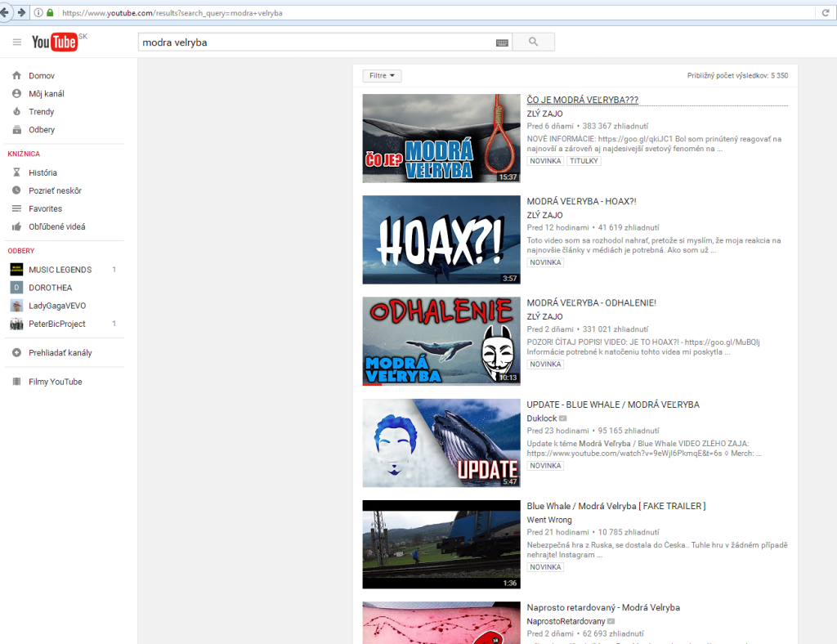
Task: Click the Obľúbené videá thumbs-up icon
Action: (x=16, y=226)
